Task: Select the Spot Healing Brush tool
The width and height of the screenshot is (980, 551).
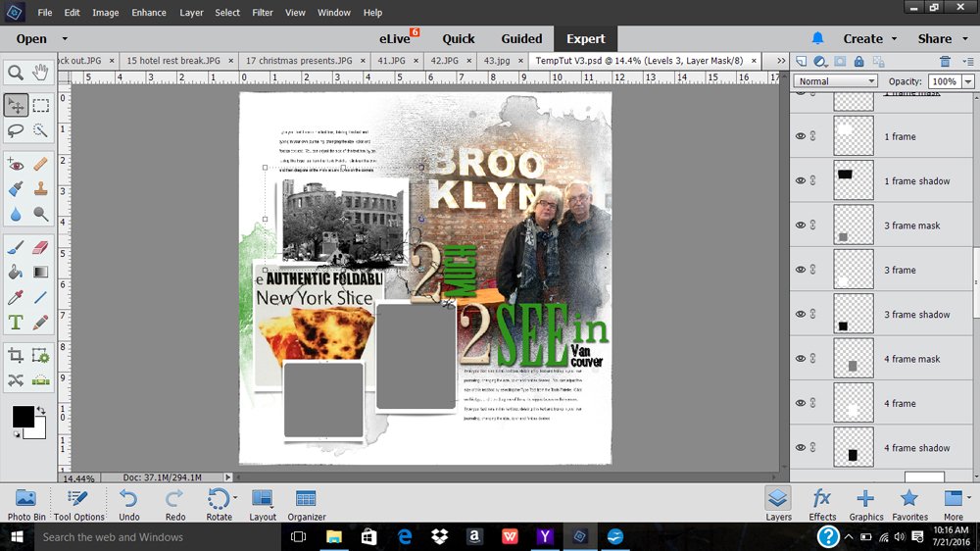Action: tap(40, 165)
